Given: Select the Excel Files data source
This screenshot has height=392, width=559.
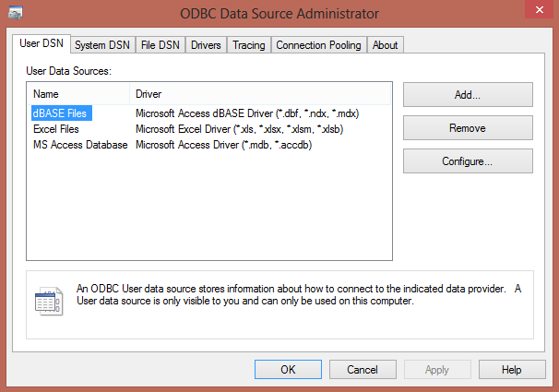Looking at the screenshot, I should (x=56, y=129).
